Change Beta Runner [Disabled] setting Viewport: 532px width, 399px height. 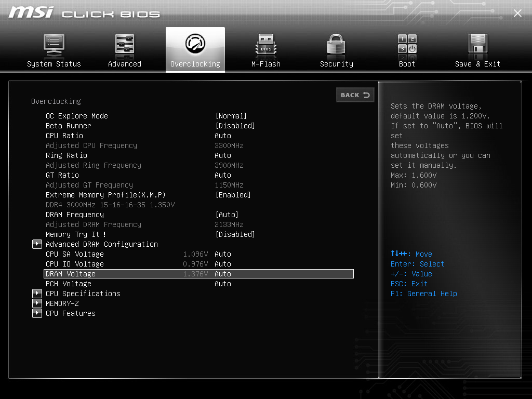[x=235, y=126]
